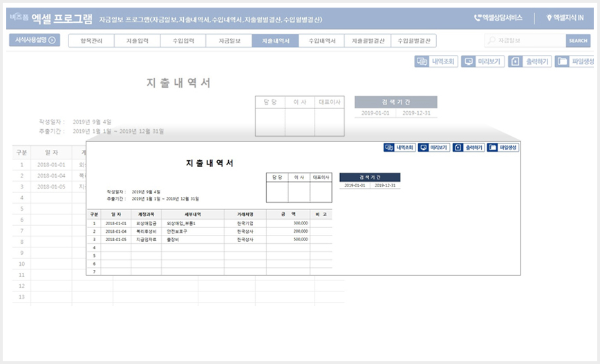Click the 비즈폼 엑셀 프로그램 logo
The image size is (600, 364).
click(51, 18)
